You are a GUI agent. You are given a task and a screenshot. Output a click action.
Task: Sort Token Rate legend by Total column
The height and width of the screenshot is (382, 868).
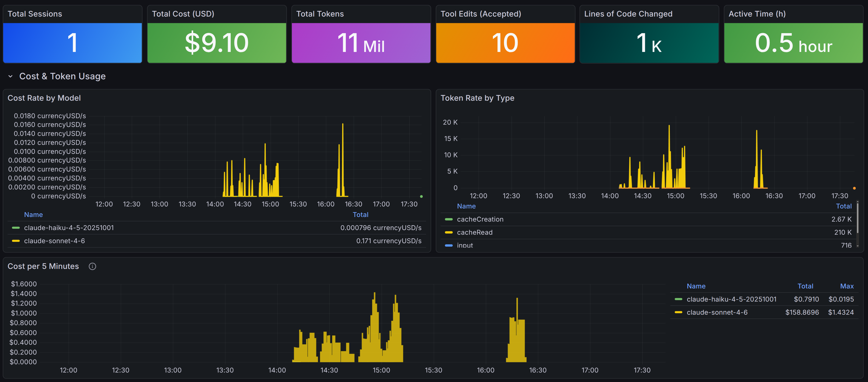click(x=843, y=206)
